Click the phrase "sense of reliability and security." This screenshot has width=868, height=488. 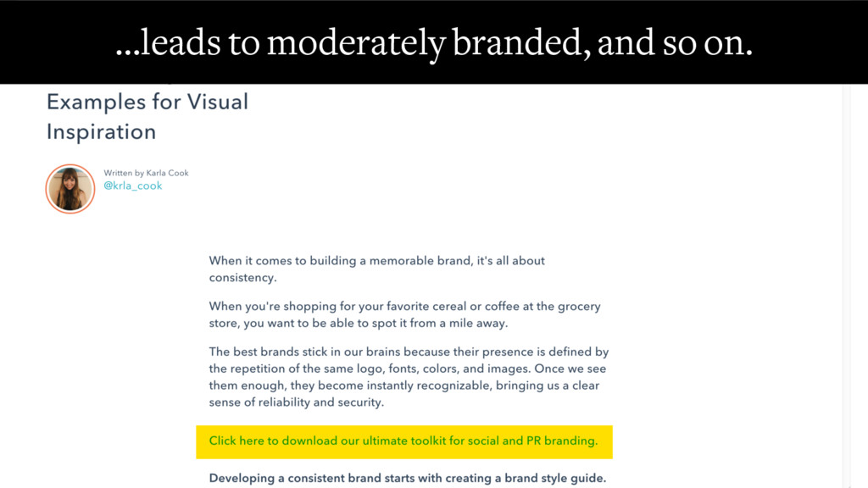tap(296, 402)
